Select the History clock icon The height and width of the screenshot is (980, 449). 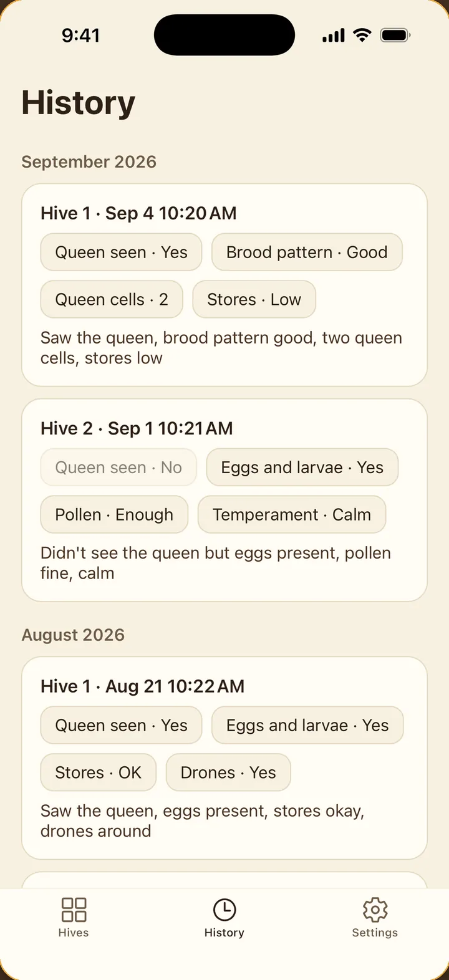(224, 910)
